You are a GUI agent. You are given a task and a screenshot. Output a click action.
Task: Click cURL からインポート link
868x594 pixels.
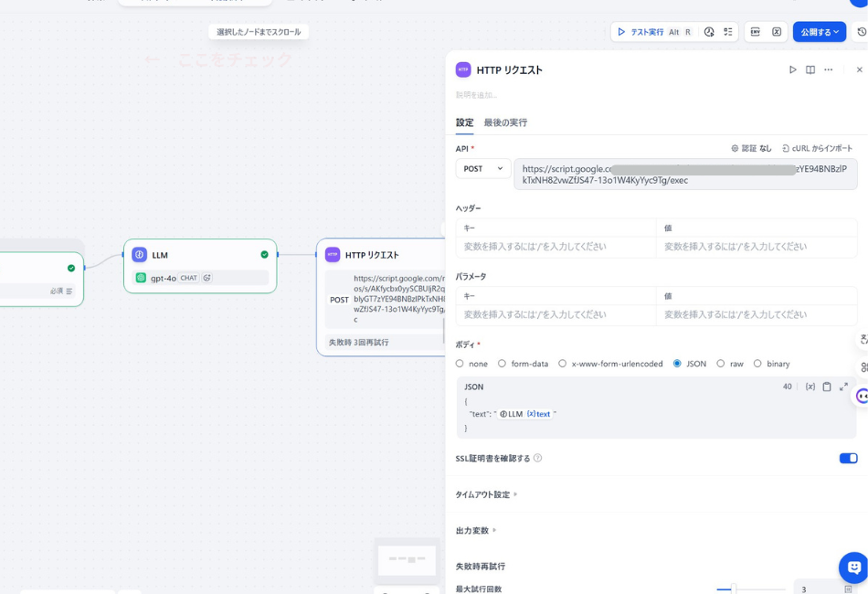[817, 148]
